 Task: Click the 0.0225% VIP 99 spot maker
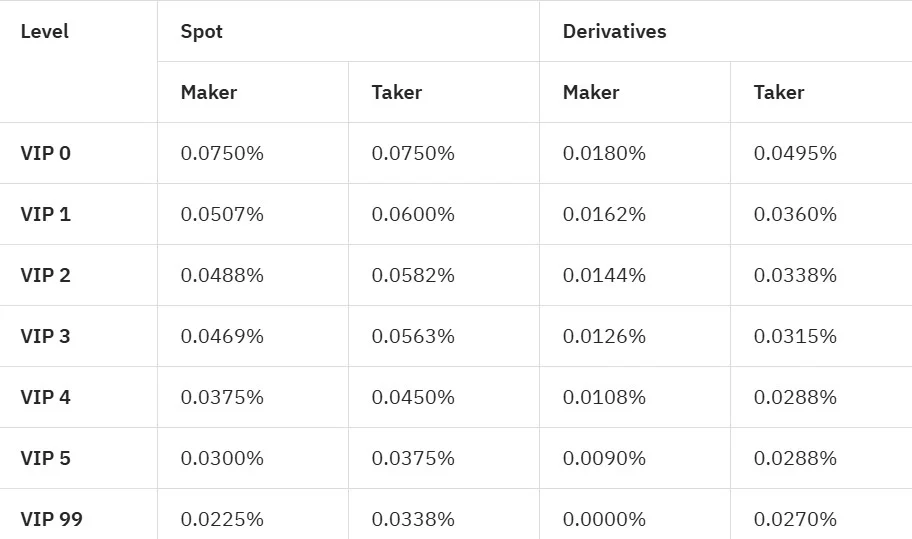[x=222, y=519]
